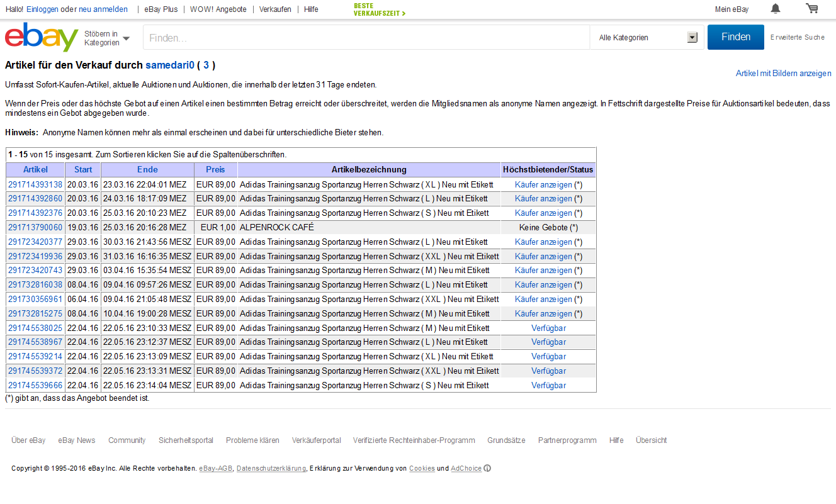Viewport: 836px width, 504px height.
Task: Open Probleme klären footer link
Action: pyautogui.click(x=252, y=440)
